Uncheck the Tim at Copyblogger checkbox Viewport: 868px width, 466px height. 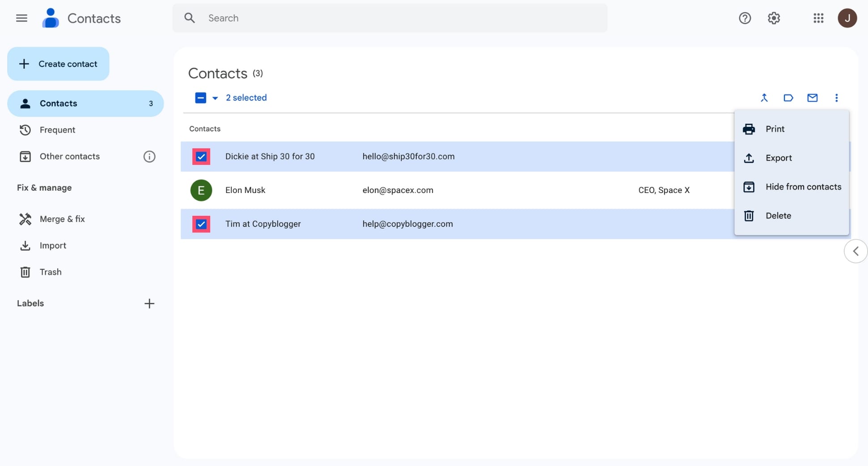[x=201, y=224]
